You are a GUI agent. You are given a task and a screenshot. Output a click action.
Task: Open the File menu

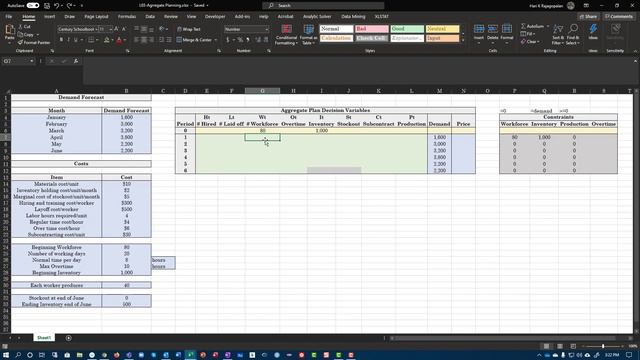tap(9, 17)
